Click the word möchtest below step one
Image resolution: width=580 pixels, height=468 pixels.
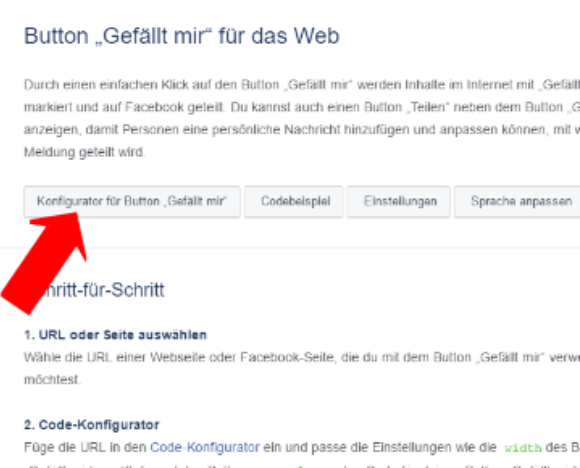[x=51, y=380]
